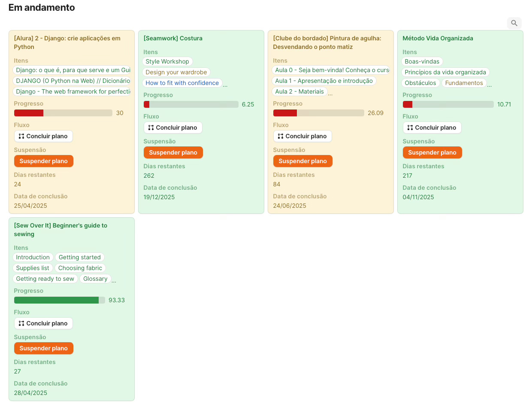Image resolution: width=532 pixels, height=404 pixels.
Task: Click the completion date 25/04/2025
Action: coord(30,206)
